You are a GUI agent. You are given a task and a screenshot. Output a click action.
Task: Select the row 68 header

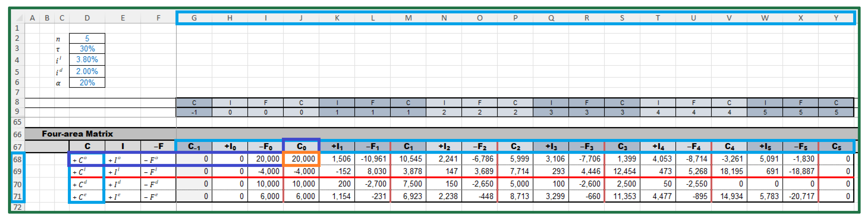point(18,159)
